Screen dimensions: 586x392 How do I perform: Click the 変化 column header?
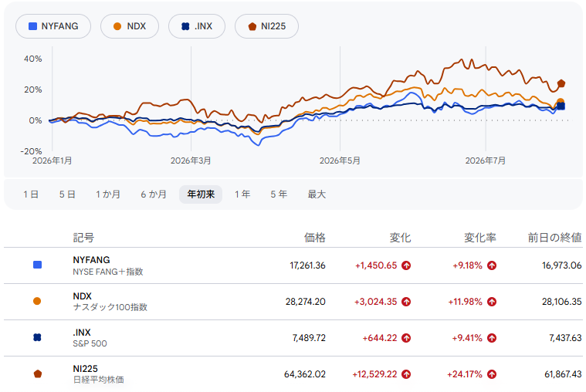coord(400,238)
